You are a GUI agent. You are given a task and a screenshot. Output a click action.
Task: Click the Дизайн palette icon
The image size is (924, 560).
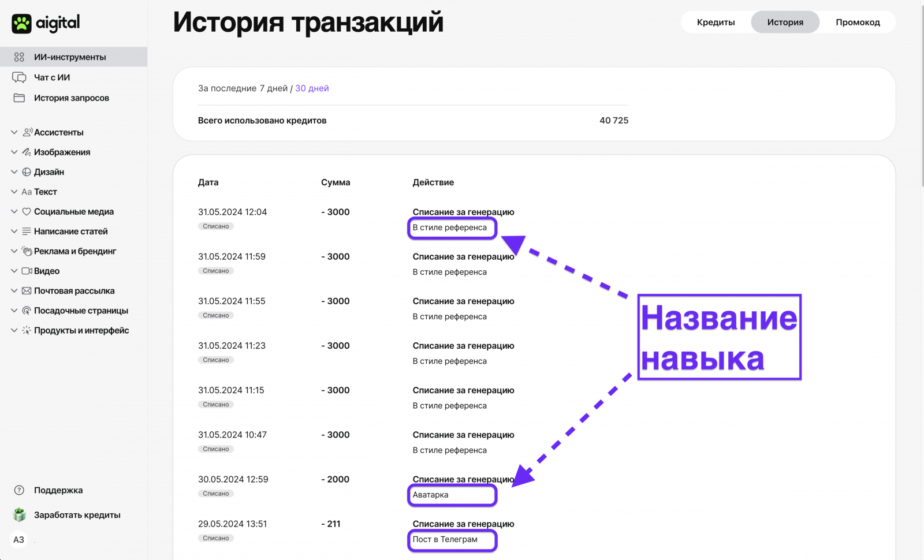point(27,172)
